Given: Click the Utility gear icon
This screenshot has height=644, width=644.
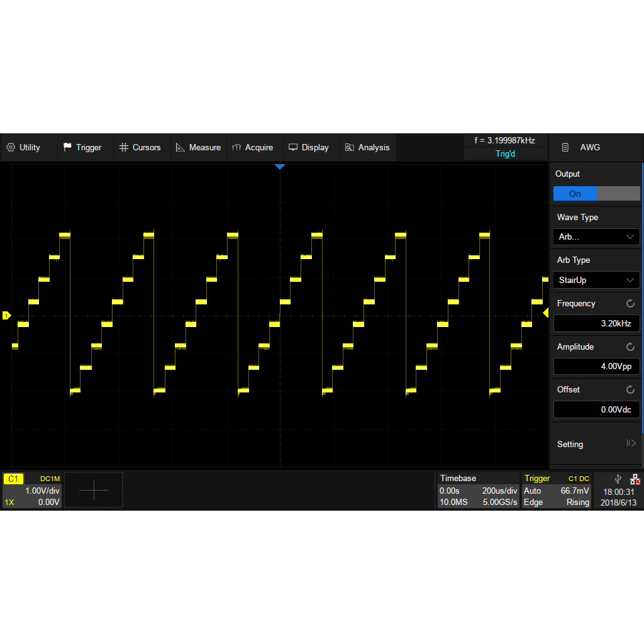Looking at the screenshot, I should point(11,148).
